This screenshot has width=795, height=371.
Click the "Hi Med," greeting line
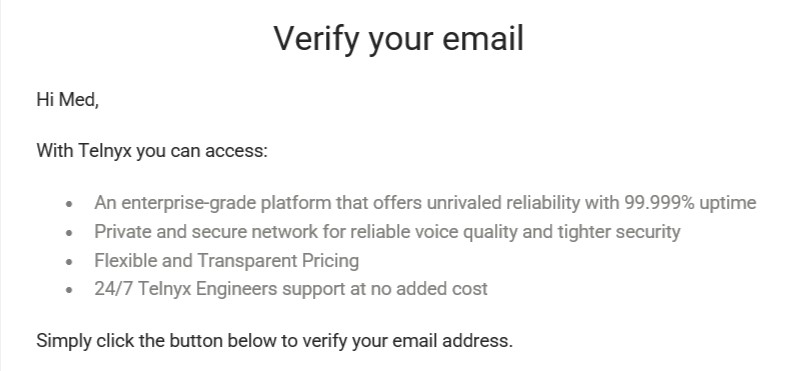coord(67,99)
